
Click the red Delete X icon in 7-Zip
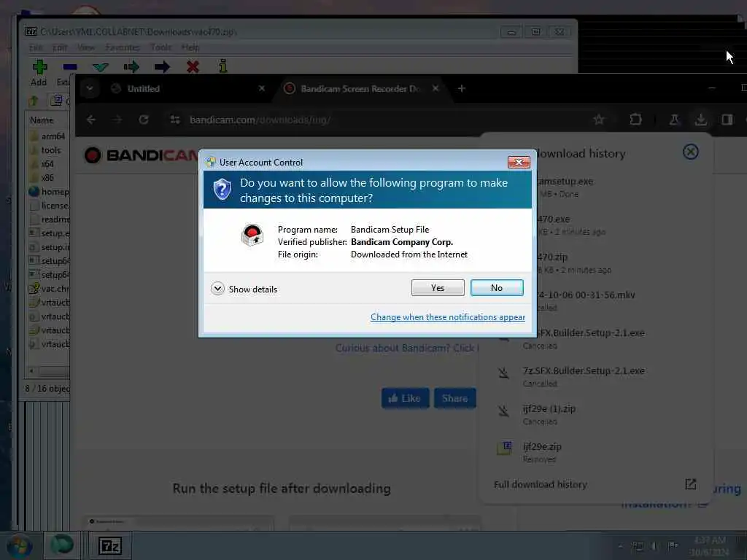(x=193, y=66)
